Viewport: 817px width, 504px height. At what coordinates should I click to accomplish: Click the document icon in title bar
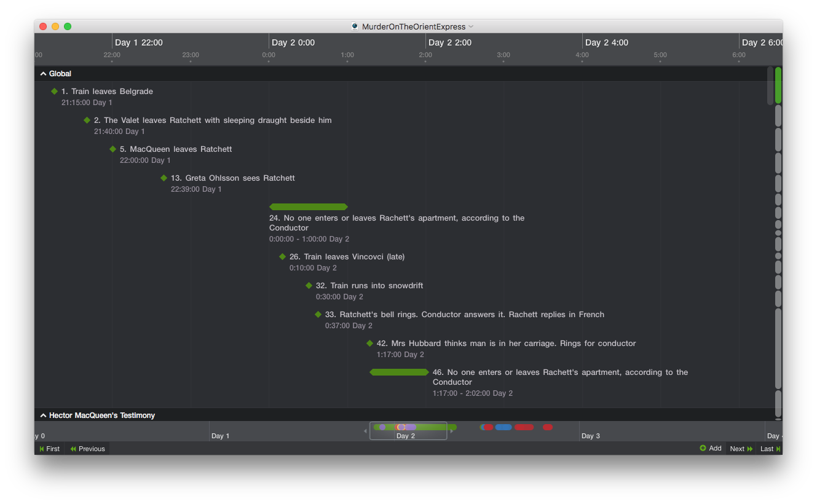pos(355,26)
